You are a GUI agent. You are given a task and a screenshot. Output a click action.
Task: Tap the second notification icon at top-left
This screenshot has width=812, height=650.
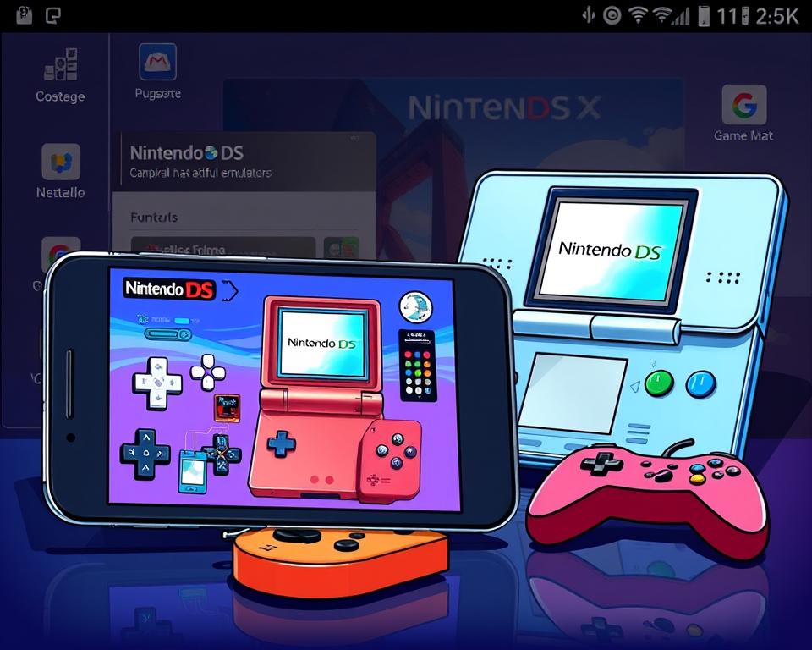tap(52, 15)
